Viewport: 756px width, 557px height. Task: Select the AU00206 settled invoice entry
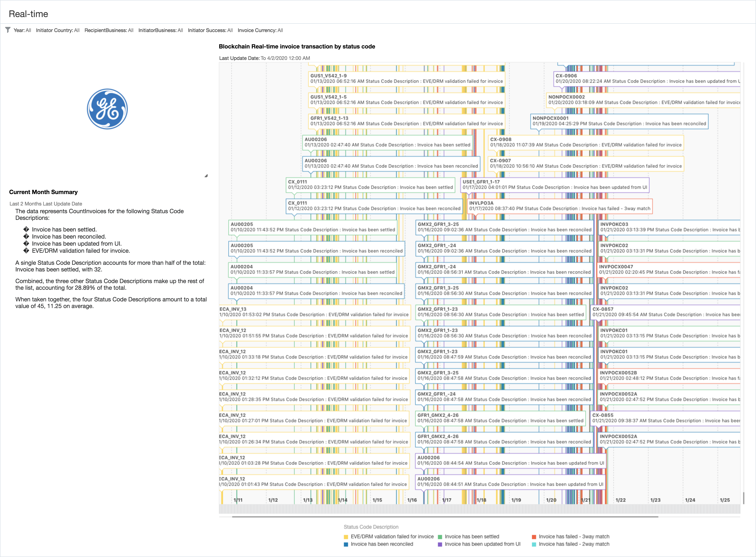(388, 142)
